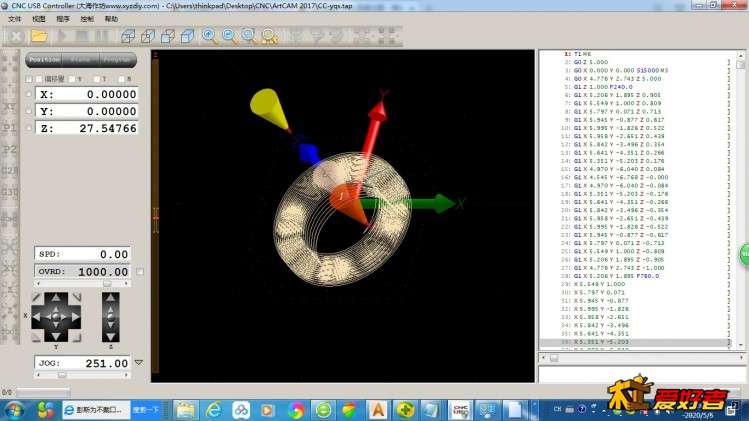Jog Z axis down with the down arrow
749x421 pixels.
pyautogui.click(x=111, y=336)
